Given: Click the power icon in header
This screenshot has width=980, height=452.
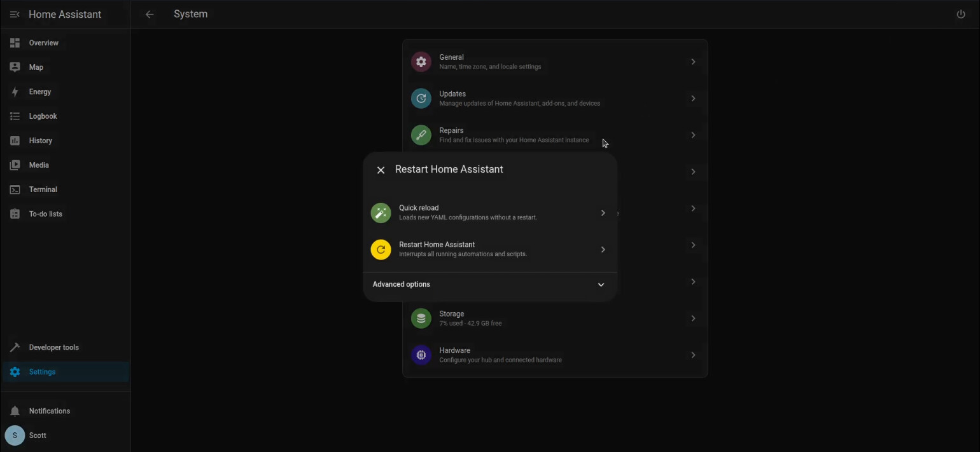Looking at the screenshot, I should pos(961,14).
